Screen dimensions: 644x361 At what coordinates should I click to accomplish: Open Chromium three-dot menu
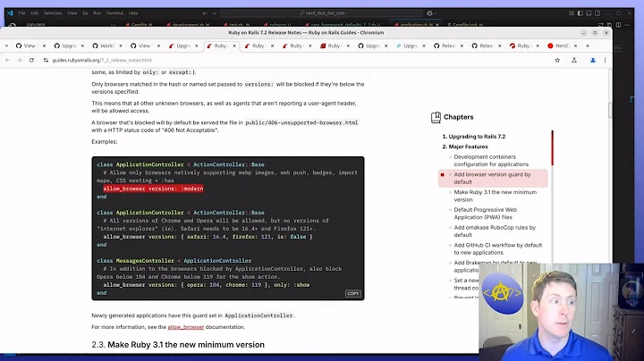(605, 60)
